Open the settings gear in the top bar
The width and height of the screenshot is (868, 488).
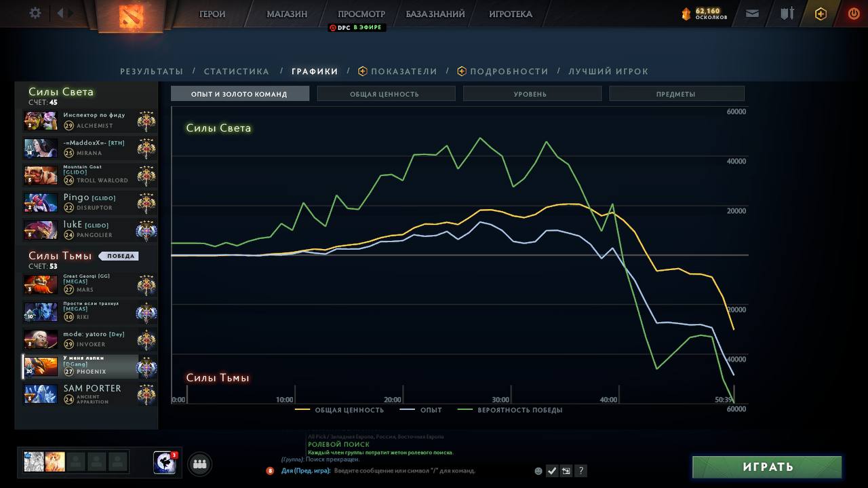click(35, 13)
